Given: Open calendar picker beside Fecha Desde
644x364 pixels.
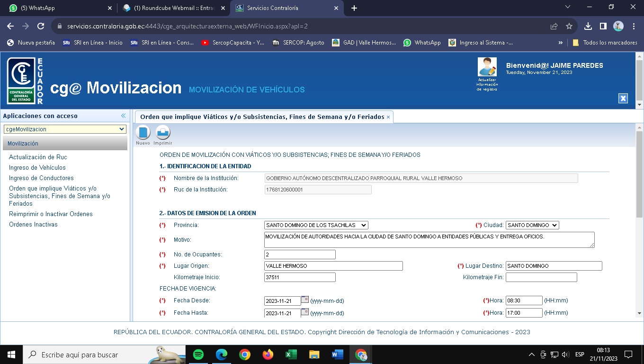Looking at the screenshot, I should [x=305, y=300].
